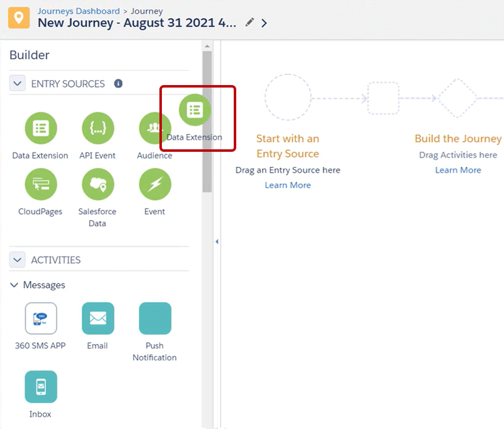Click the Data Extension entry source icon
Image resolution: width=504 pixels, height=429 pixels.
tap(40, 129)
